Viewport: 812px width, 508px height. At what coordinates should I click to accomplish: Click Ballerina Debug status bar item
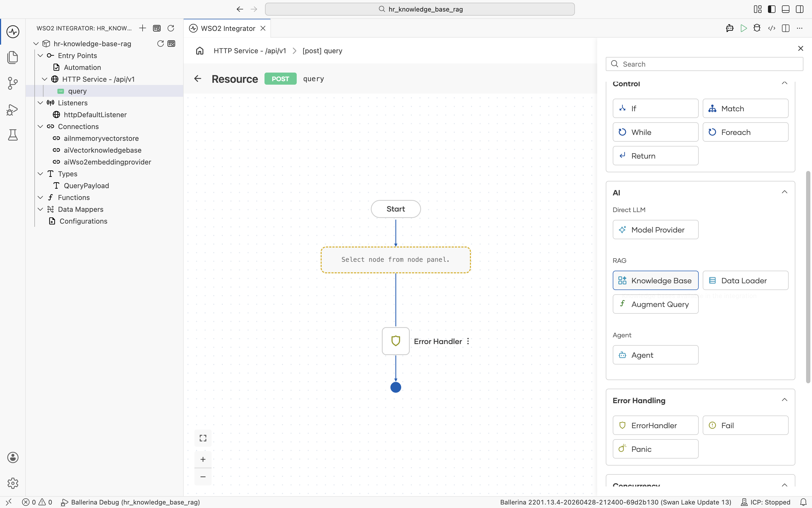(130, 502)
